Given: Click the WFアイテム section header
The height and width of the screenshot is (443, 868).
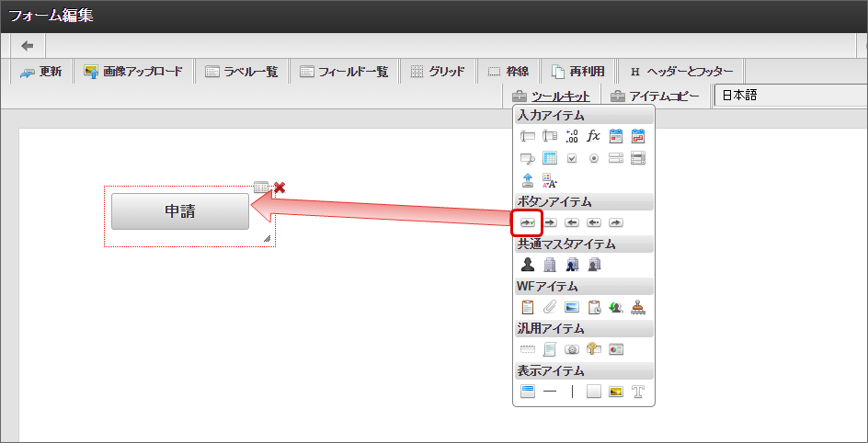Looking at the screenshot, I should pyautogui.click(x=584, y=286).
